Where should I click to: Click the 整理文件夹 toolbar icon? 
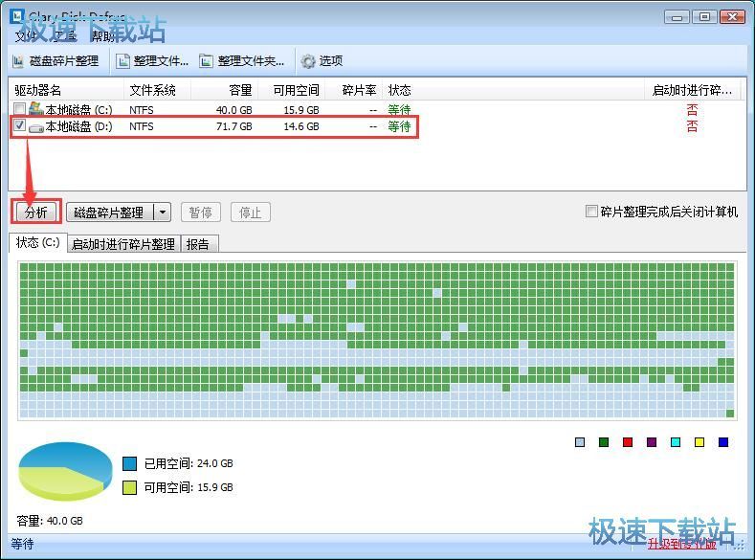207,61
